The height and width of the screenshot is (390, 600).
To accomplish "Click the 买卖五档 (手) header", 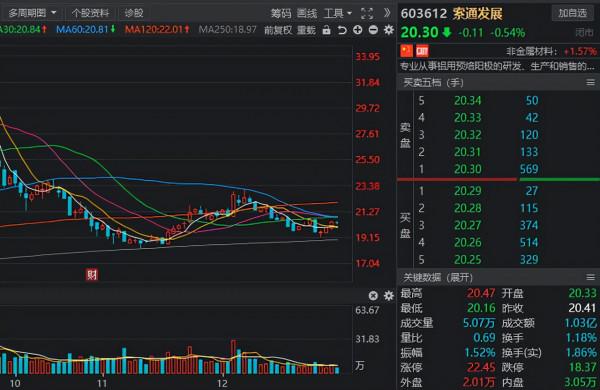I will 434,83.
